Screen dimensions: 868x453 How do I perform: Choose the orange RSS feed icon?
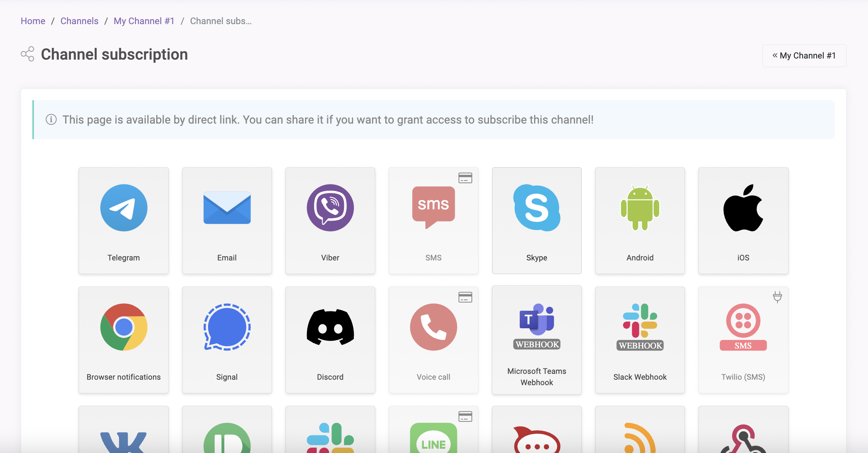(640, 438)
